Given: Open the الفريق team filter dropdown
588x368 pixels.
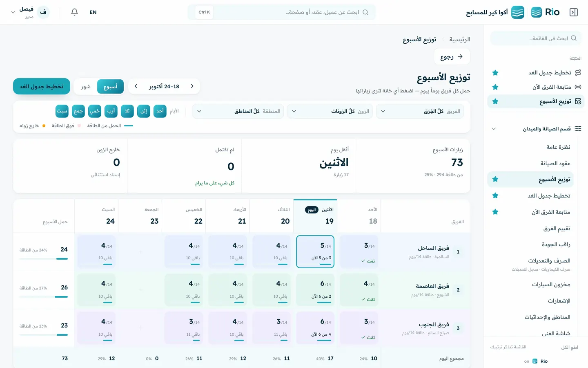Looking at the screenshot, I should pos(420,111).
